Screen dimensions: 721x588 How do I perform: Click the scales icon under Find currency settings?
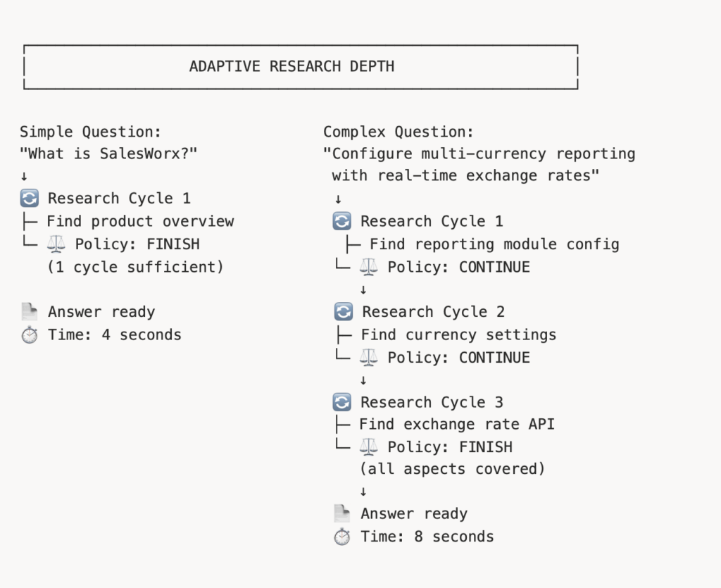(x=369, y=357)
